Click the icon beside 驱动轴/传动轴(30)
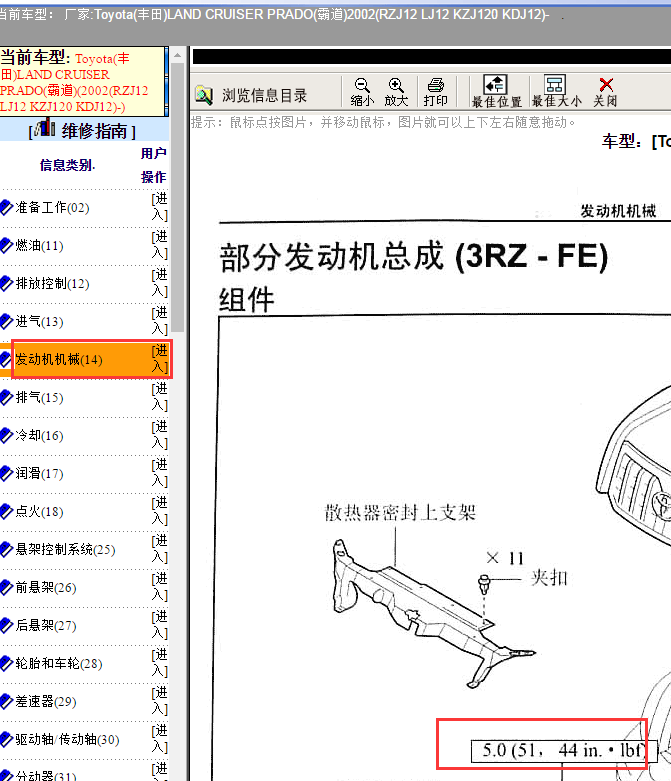 pyautogui.click(x=6, y=739)
